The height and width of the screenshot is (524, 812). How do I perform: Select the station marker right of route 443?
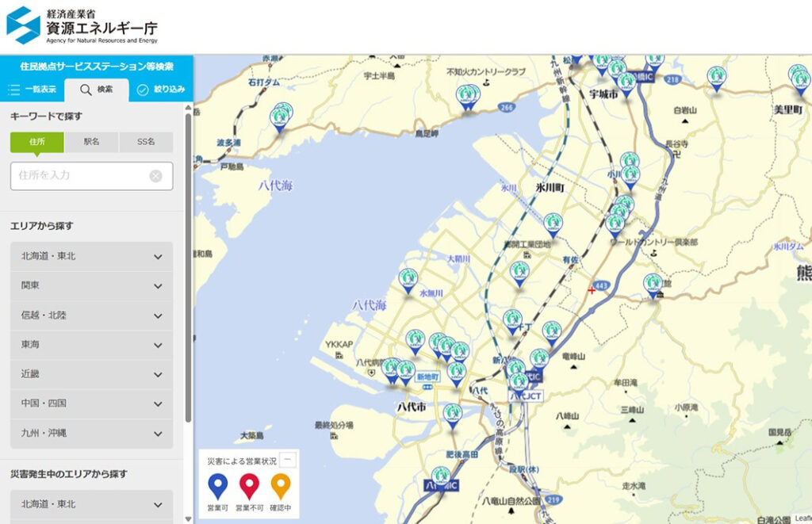[x=653, y=286]
